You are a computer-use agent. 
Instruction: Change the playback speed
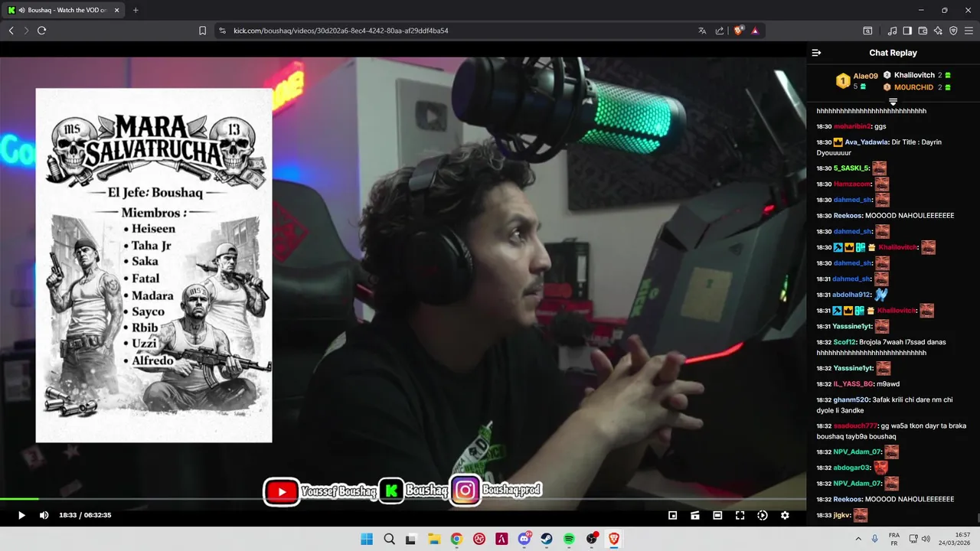click(x=763, y=515)
